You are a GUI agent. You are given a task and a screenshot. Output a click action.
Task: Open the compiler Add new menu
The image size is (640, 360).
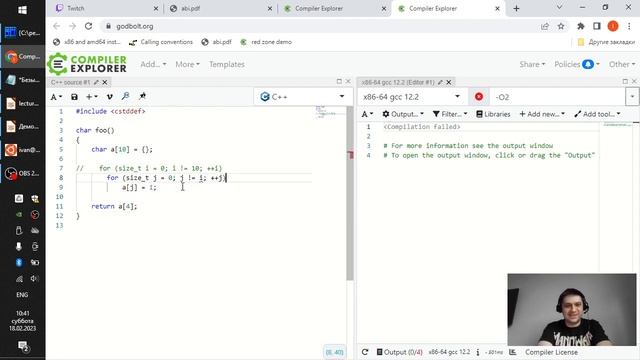coord(542,114)
